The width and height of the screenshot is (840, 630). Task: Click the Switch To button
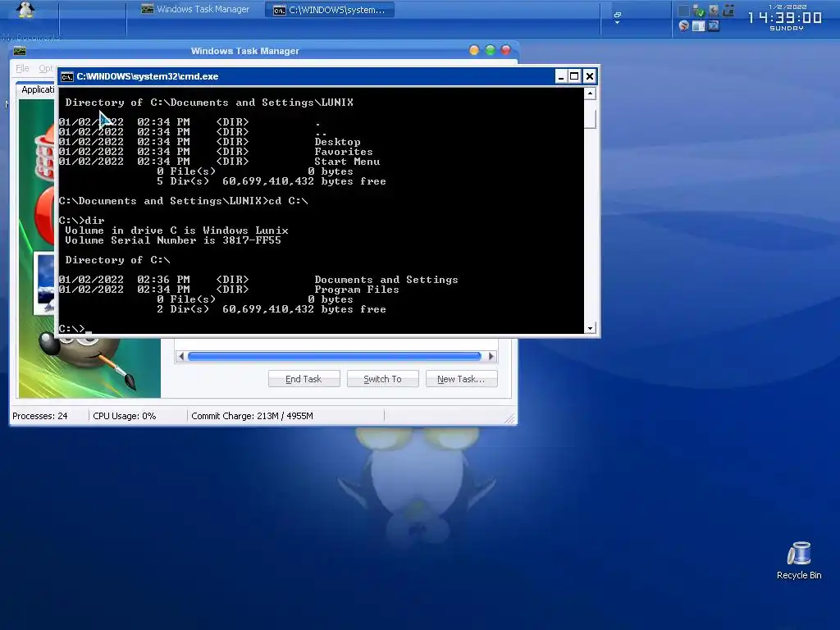pos(382,379)
